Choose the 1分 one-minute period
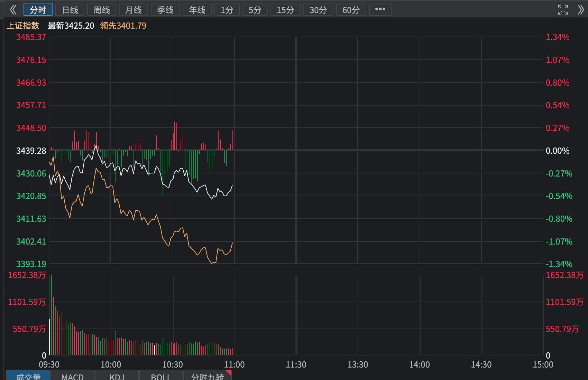Viewport: 588px width, 380px height. click(227, 10)
